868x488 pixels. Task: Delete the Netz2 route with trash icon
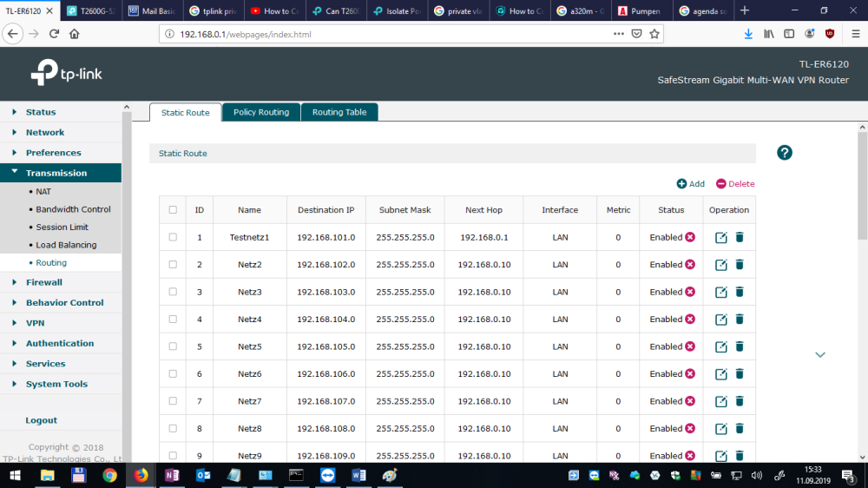(740, 264)
